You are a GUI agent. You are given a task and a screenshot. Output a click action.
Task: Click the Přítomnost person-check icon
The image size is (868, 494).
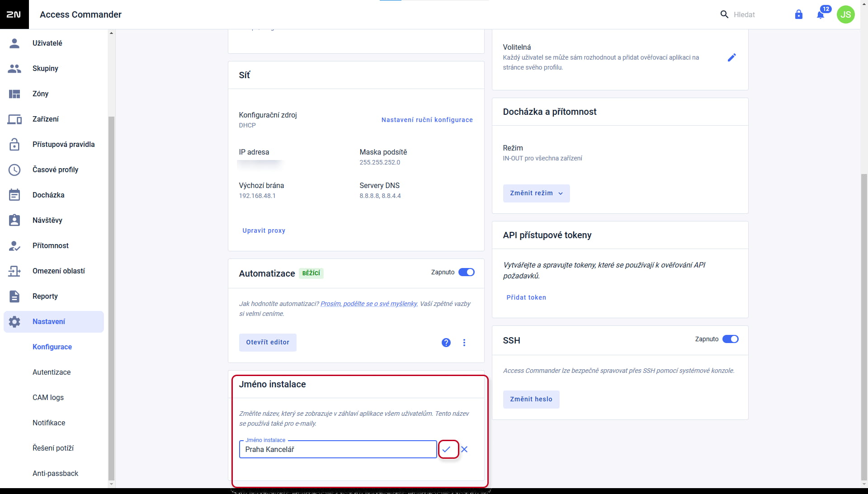pyautogui.click(x=14, y=245)
